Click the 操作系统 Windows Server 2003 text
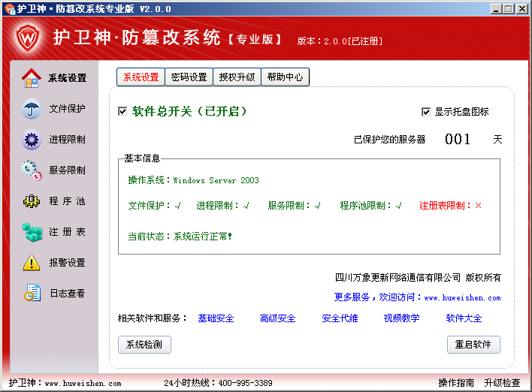This screenshot has width=532, height=392. [x=193, y=180]
